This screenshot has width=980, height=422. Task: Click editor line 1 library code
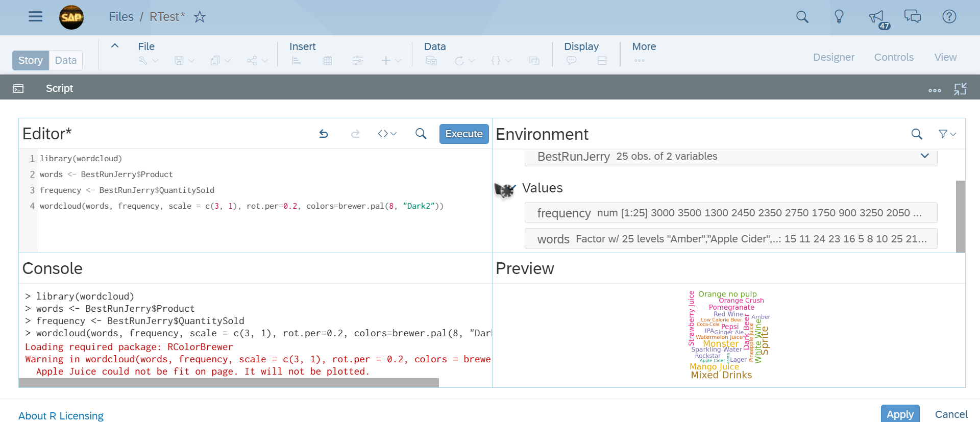(81, 159)
